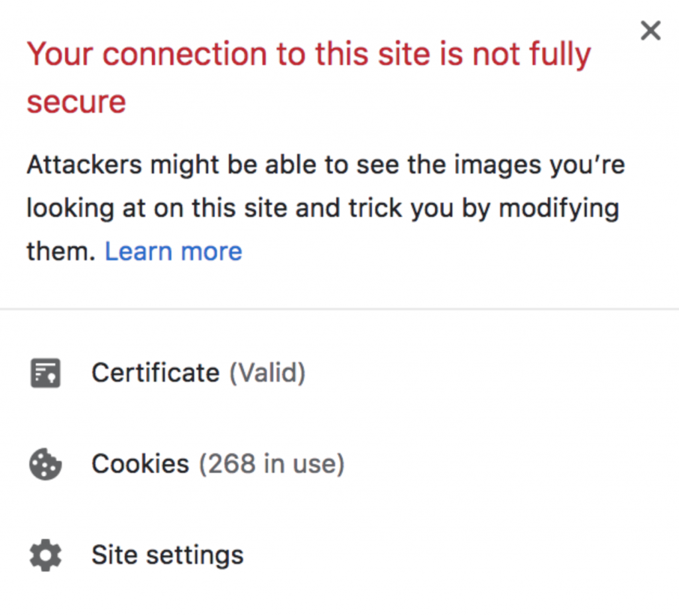Click the red "Your connection to this site" heading line
Screen dimensions: 679x616
[308, 54]
